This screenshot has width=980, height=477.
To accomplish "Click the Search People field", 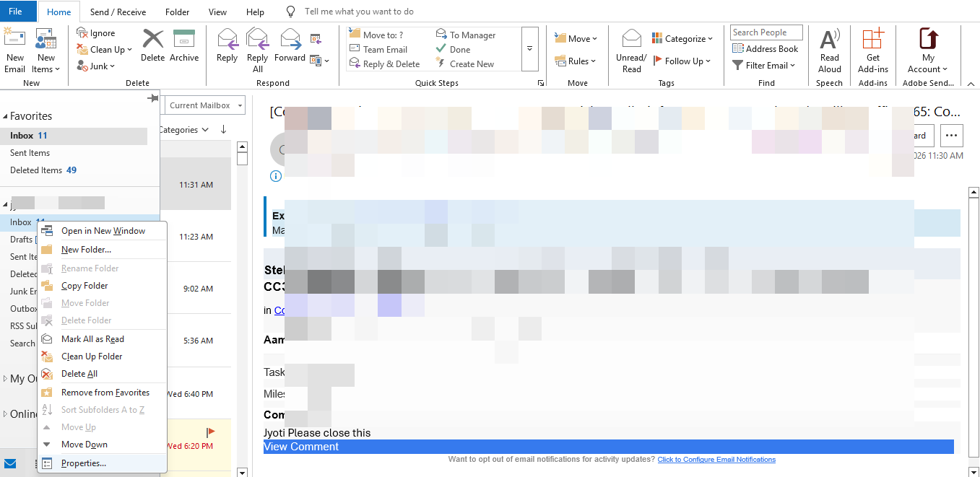I will tap(766, 32).
